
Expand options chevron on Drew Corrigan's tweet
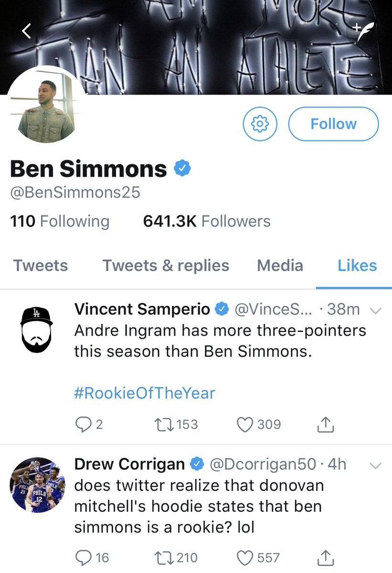click(376, 465)
